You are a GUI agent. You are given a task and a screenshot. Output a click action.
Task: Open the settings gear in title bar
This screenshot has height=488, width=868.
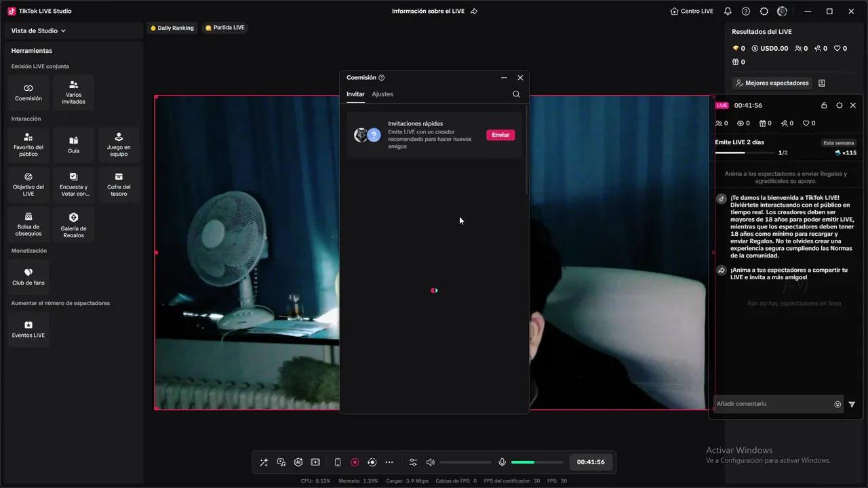pyautogui.click(x=764, y=11)
